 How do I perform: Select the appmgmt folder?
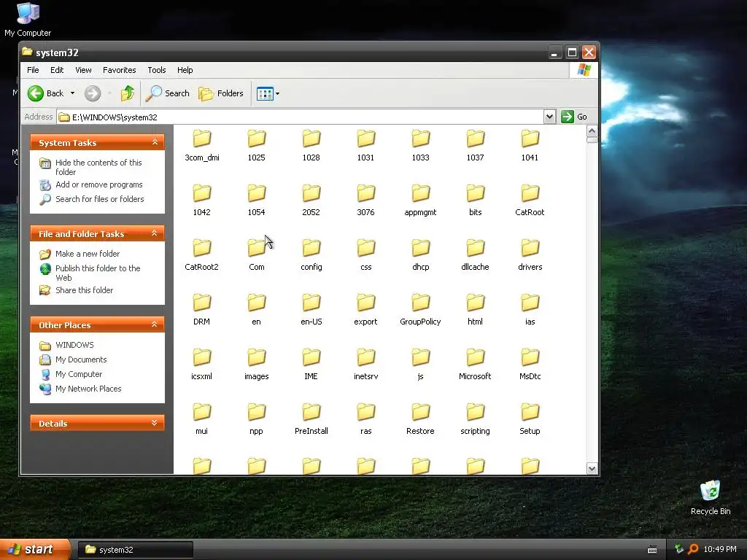pyautogui.click(x=420, y=200)
